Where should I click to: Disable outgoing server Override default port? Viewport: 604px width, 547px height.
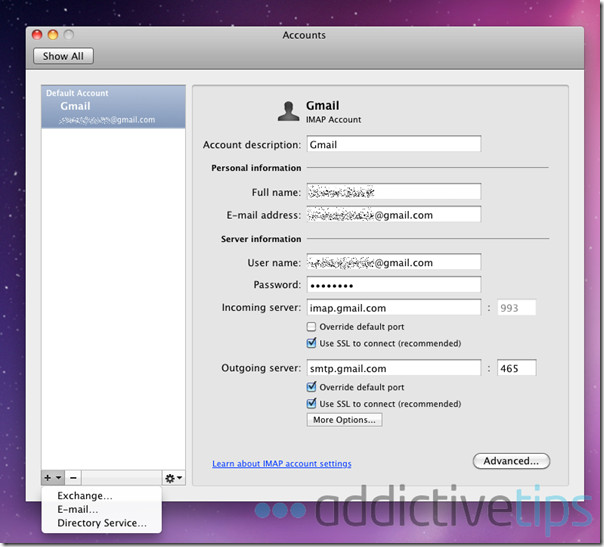(311, 387)
